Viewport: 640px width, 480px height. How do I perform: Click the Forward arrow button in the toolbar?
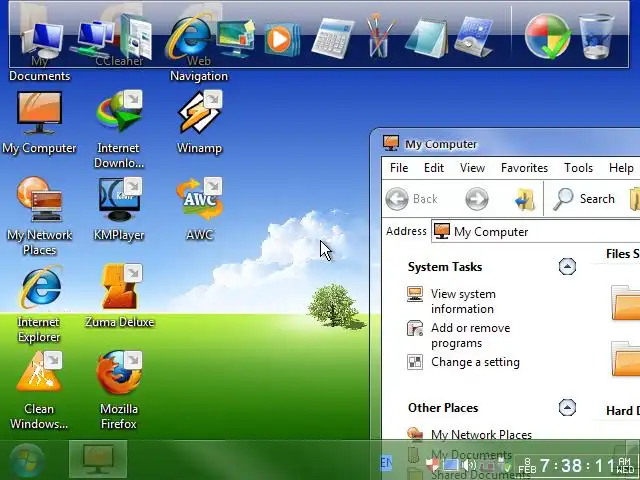[x=477, y=199]
